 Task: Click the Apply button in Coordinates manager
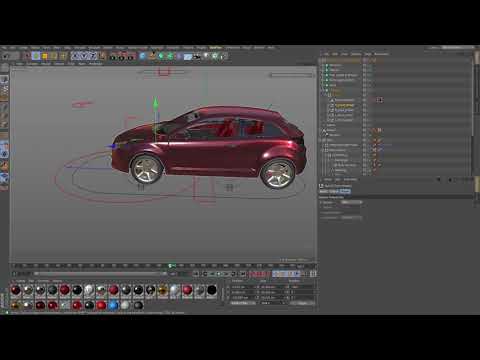tap(302, 303)
